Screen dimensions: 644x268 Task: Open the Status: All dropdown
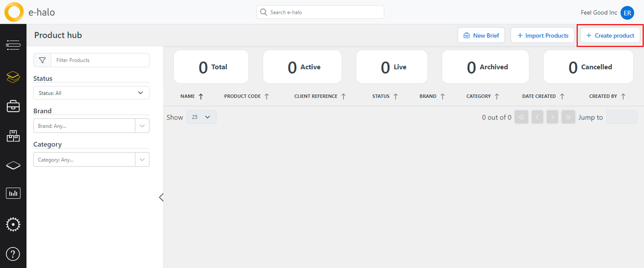[91, 93]
